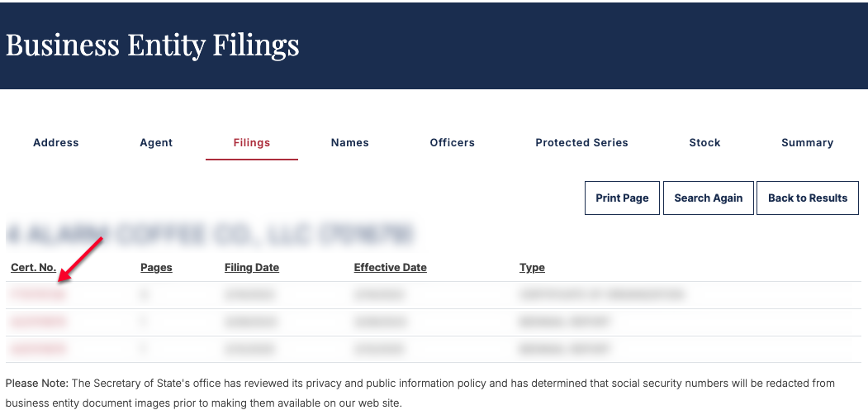Screen dimensions: 868x415
Task: View the Officers tab
Action: 453,142
